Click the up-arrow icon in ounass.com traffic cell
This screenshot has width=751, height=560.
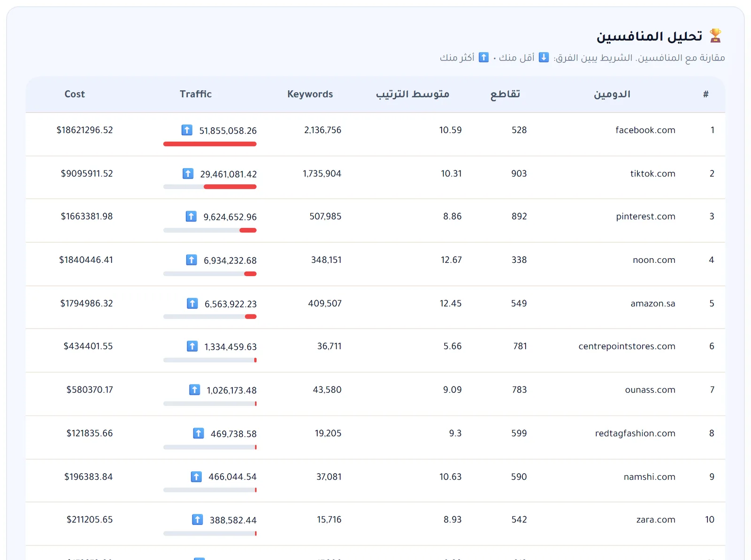194,390
